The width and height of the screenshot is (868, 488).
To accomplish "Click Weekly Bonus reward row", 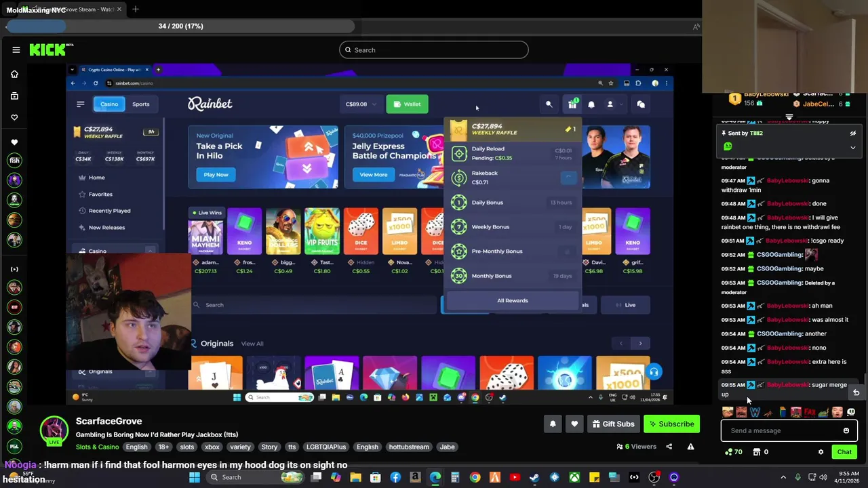I will [513, 226].
